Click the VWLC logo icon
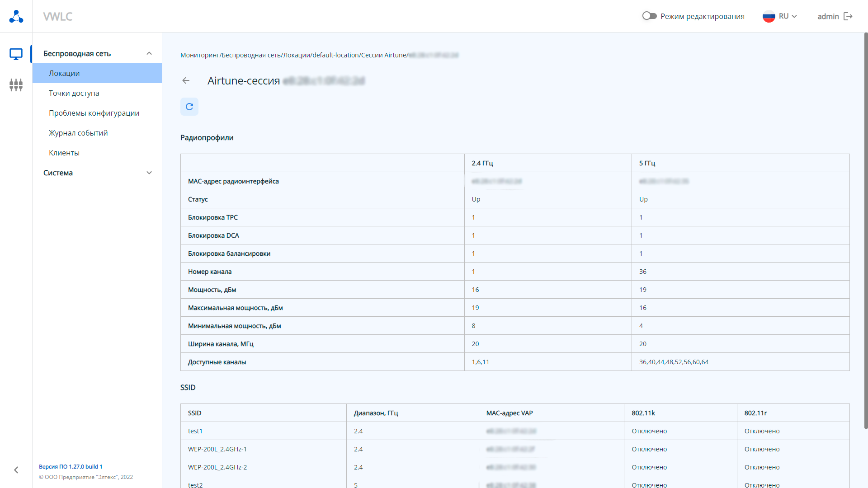Viewport: 868px width, 488px height. coord(16,16)
